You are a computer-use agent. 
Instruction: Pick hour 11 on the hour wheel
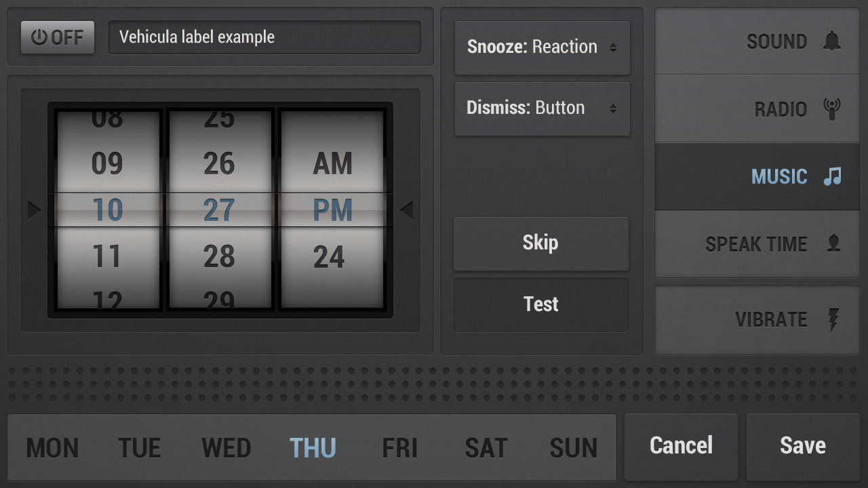106,257
